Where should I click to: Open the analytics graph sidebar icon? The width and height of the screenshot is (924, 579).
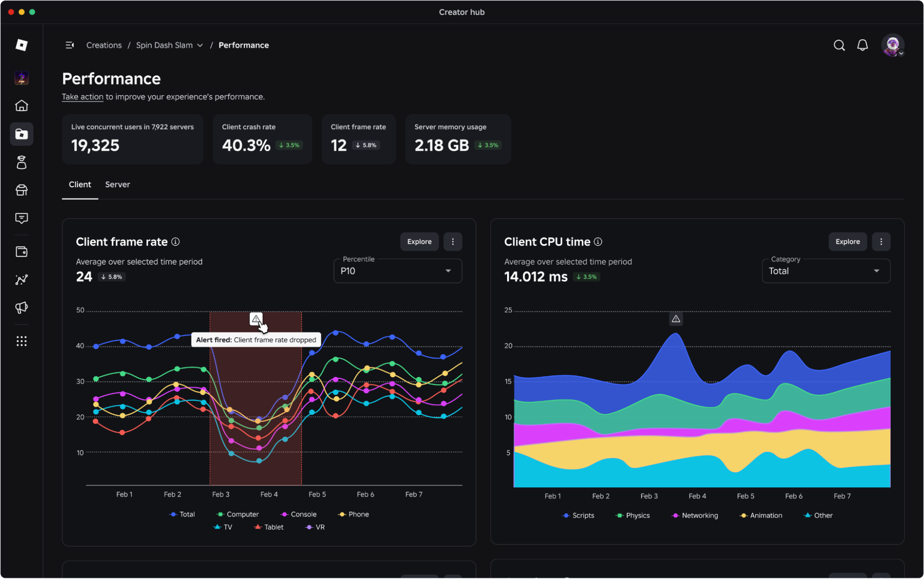(22, 279)
